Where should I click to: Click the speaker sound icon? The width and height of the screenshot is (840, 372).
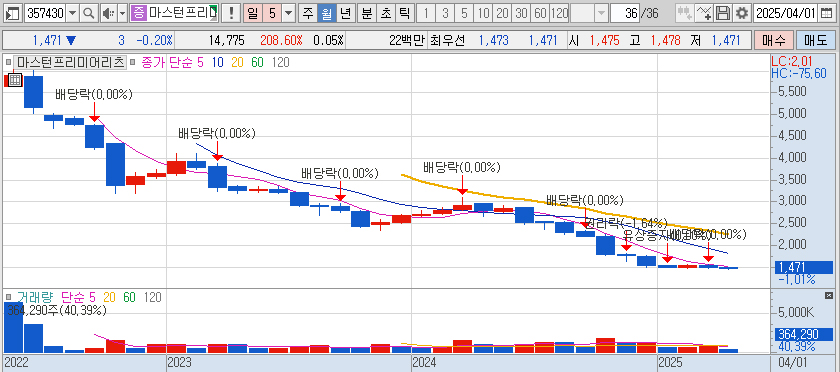(x=108, y=13)
